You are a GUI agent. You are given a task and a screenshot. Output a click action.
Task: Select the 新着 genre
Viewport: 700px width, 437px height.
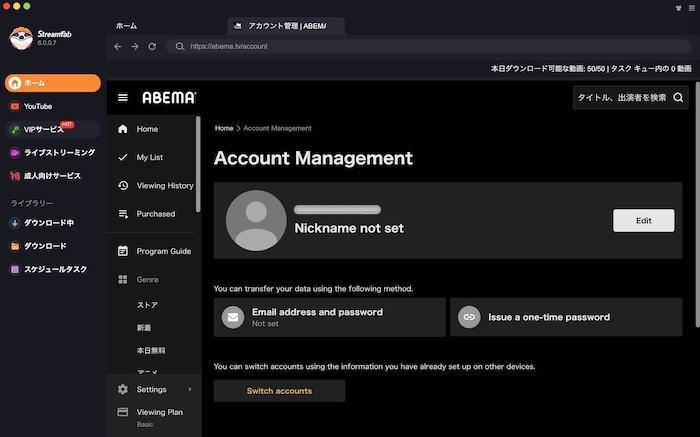pos(144,328)
